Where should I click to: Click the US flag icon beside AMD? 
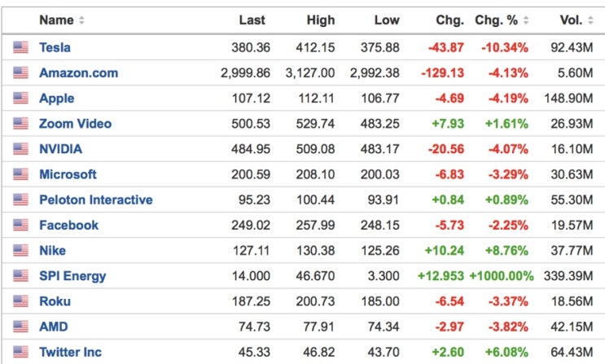(20, 327)
